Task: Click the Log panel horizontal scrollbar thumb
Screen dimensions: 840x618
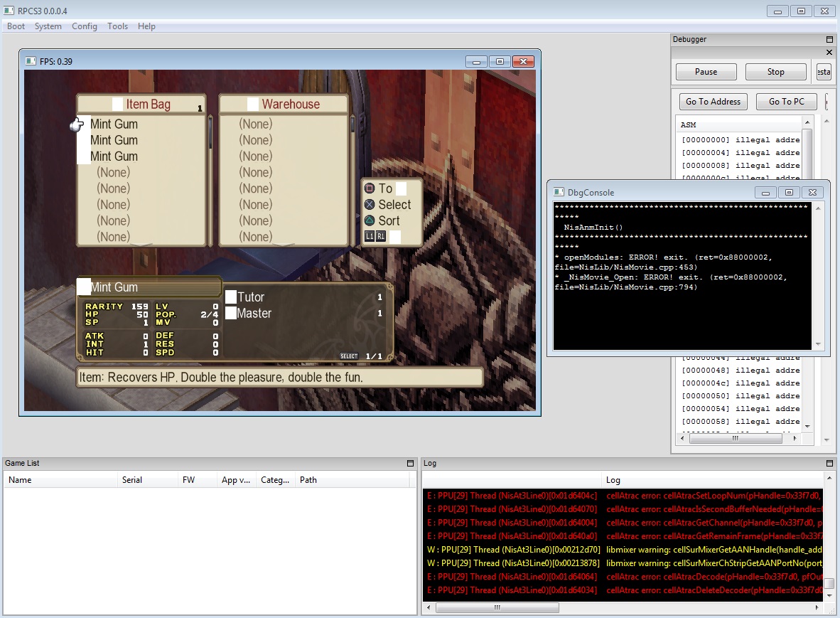Action: [497, 608]
